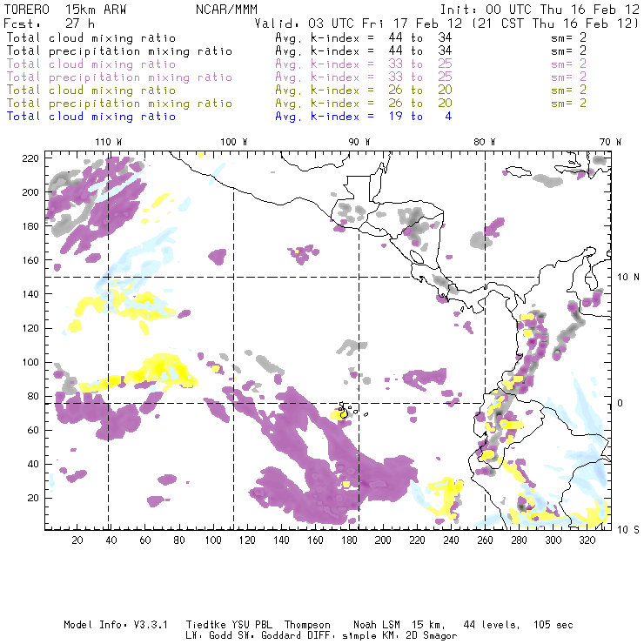Select the 'Fcst: 27 h' forecast hour text
Screen dimensions: 644x644
click(x=49, y=23)
